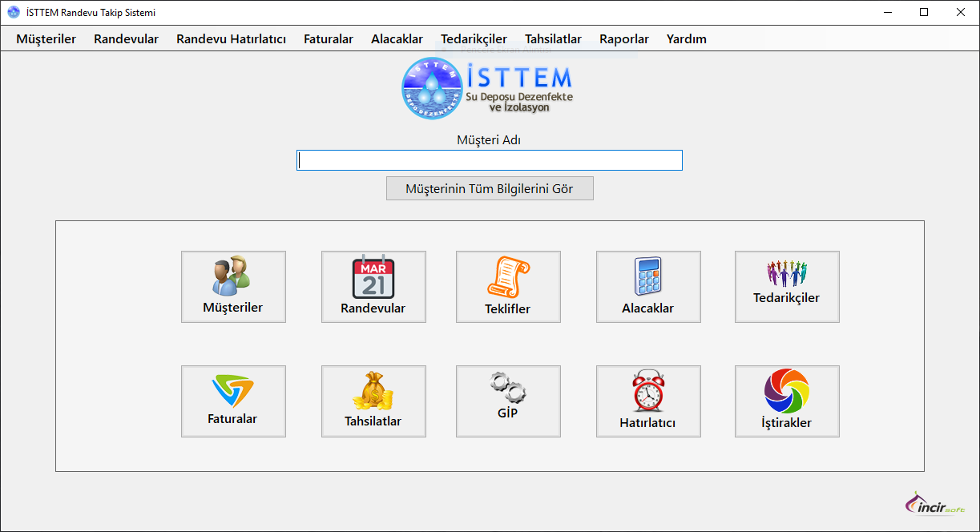Focus the Müşteri Adı input field
Image resolution: width=980 pixels, height=532 pixels.
[x=490, y=160]
